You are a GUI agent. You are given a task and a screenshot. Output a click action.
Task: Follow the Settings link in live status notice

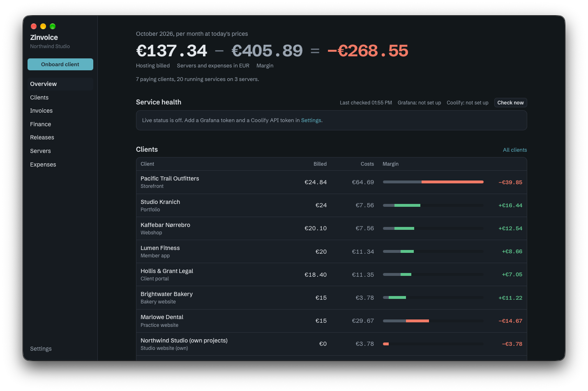(x=311, y=120)
